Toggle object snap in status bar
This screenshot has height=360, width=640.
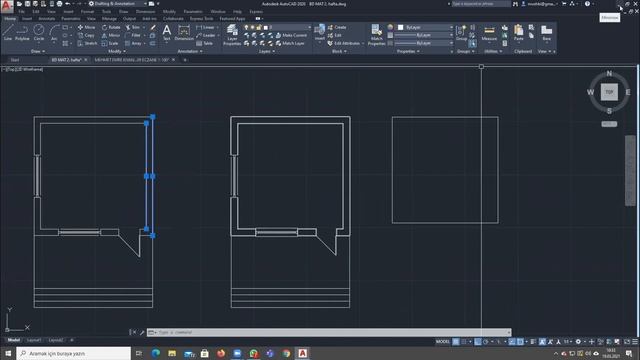click(x=520, y=342)
